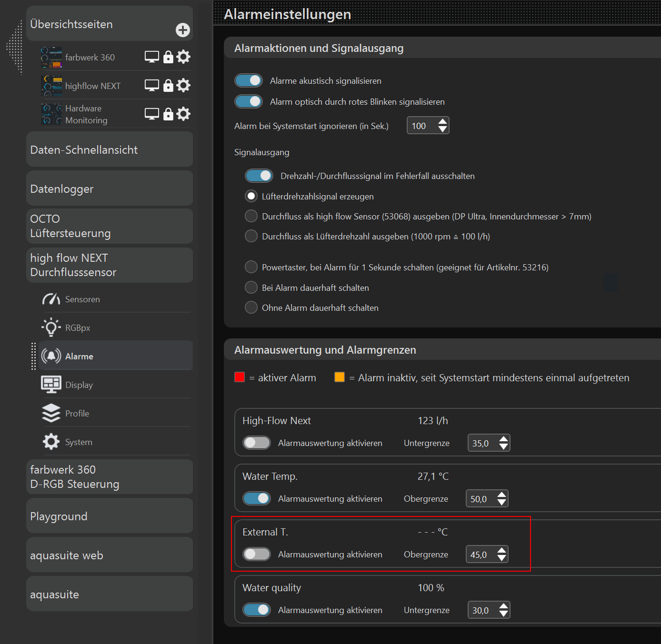
Task: Expand the Playground section
Action: coord(110,516)
